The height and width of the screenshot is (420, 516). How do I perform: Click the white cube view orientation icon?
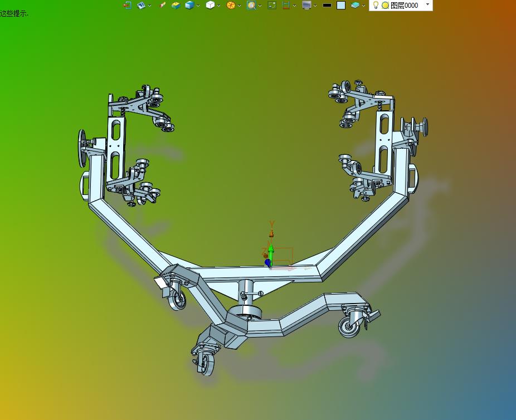click(210, 5)
